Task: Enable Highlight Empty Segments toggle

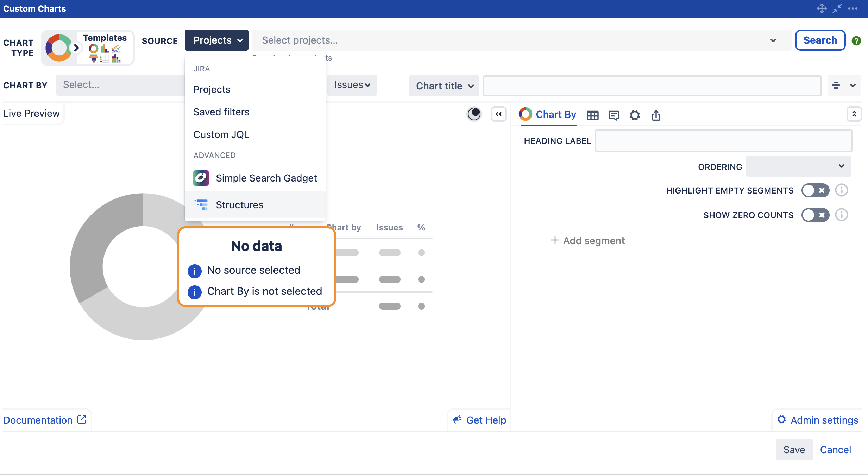Action: (x=815, y=190)
